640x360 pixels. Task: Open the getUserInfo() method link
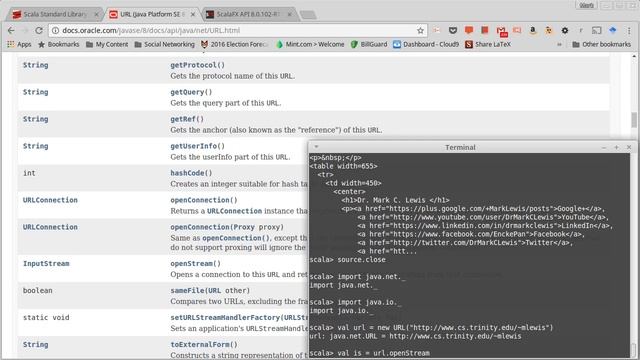pyautogui.click(x=198, y=146)
